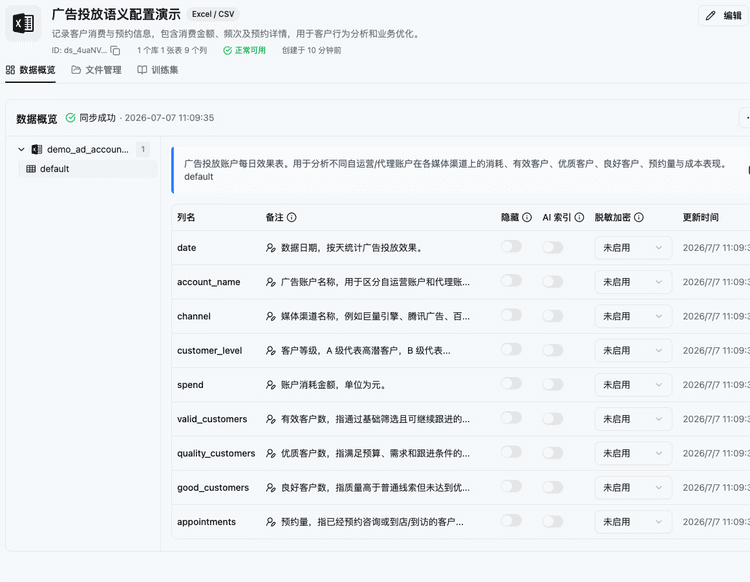
Task: Open 脱敏加密 dropdown for the date row
Action: tap(633, 248)
